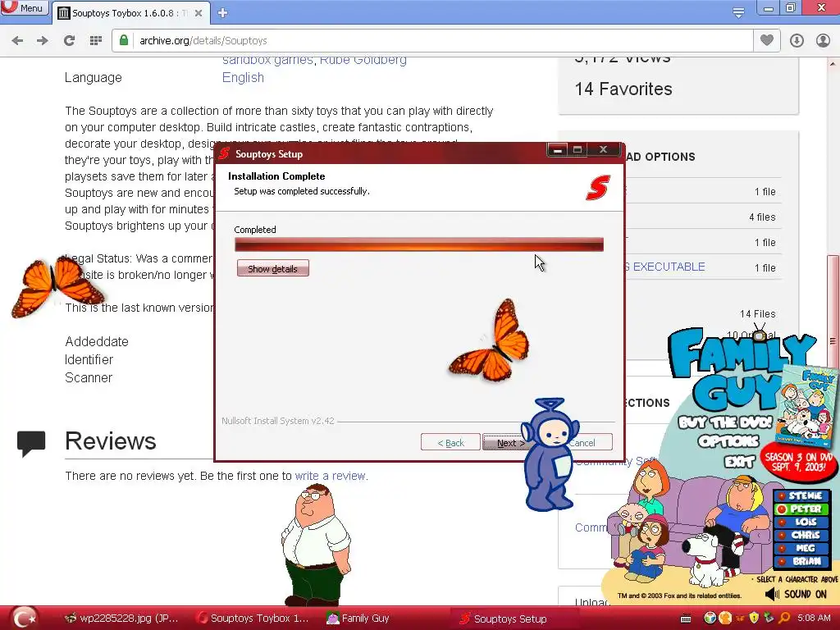Select STEWIE in Family Guy character list
The image size is (840, 630).
click(801, 495)
